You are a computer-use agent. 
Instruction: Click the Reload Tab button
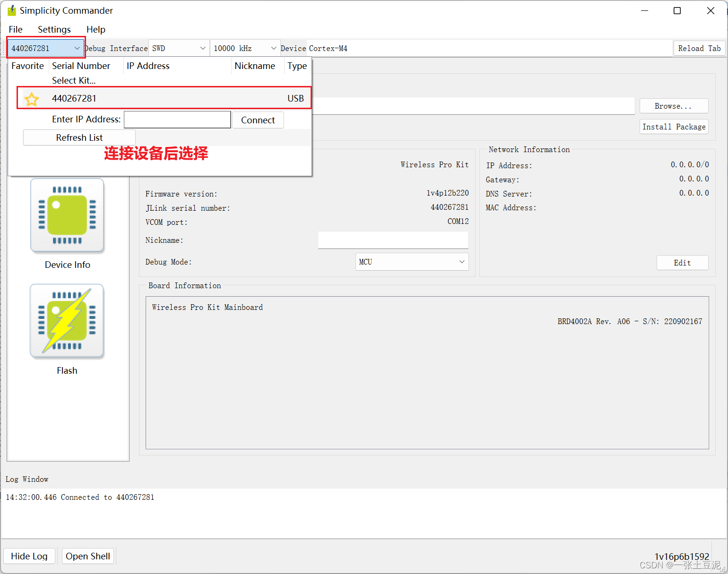[699, 48]
